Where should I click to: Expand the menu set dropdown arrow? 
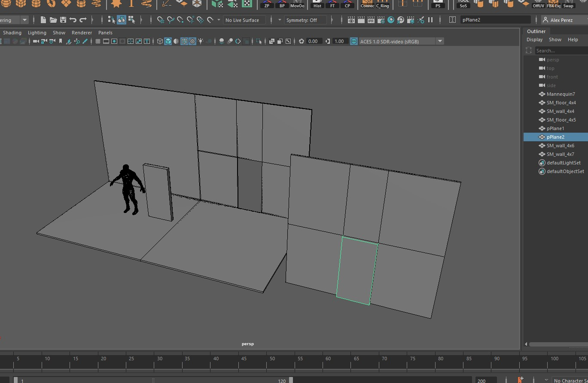(24, 20)
